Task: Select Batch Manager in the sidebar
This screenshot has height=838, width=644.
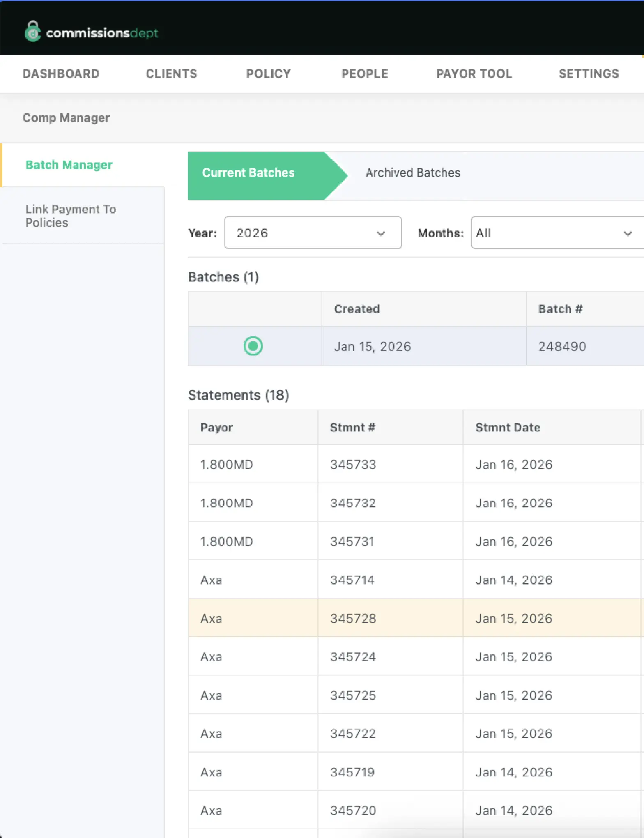Action: (69, 165)
